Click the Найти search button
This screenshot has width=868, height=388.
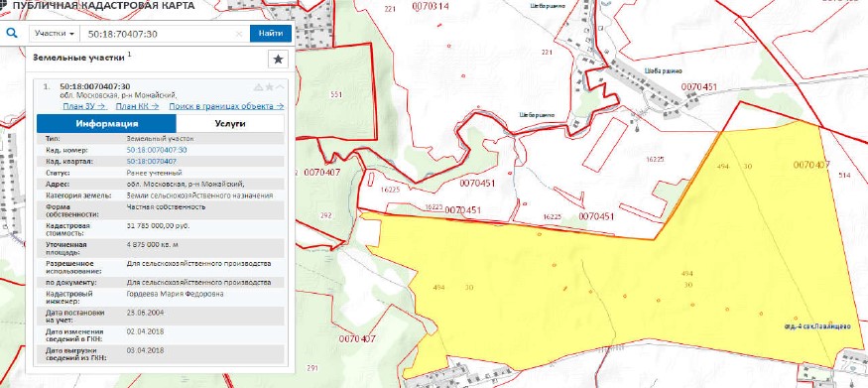pos(271,33)
